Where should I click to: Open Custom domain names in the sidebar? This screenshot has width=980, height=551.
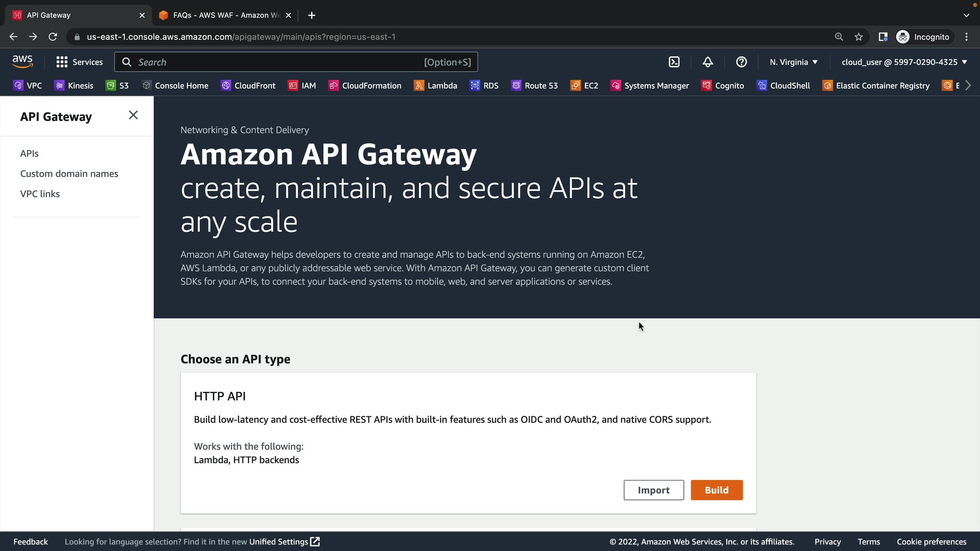(69, 174)
